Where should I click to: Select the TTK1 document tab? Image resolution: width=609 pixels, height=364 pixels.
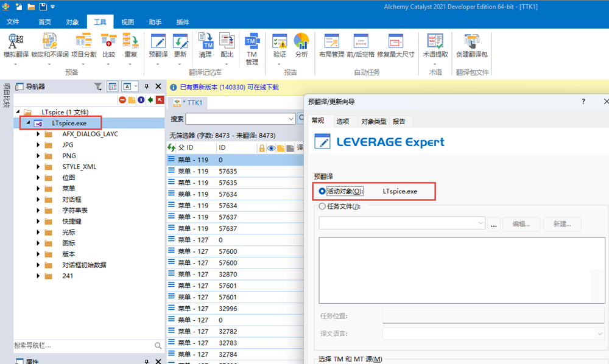[190, 102]
